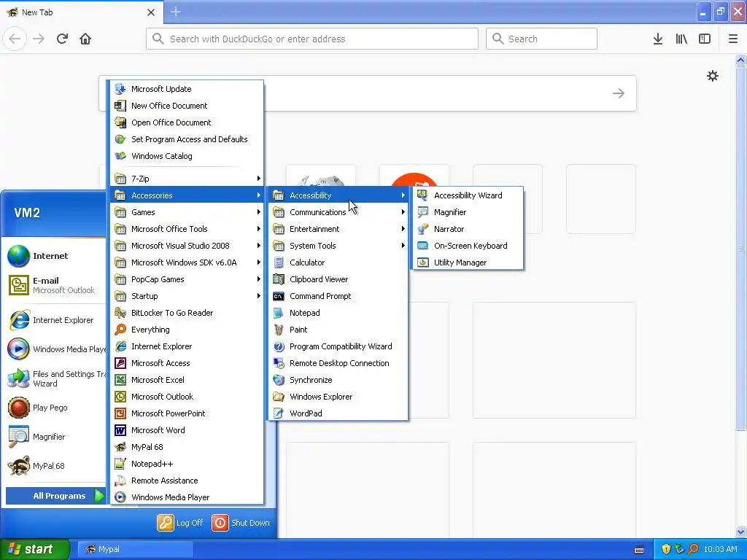Expand the 7-Zip submenu
This screenshot has height=560, width=747.
pos(187,179)
